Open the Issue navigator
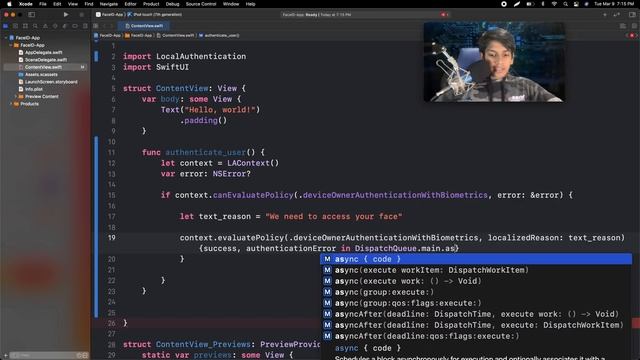The width and height of the screenshot is (640, 360). point(45,26)
